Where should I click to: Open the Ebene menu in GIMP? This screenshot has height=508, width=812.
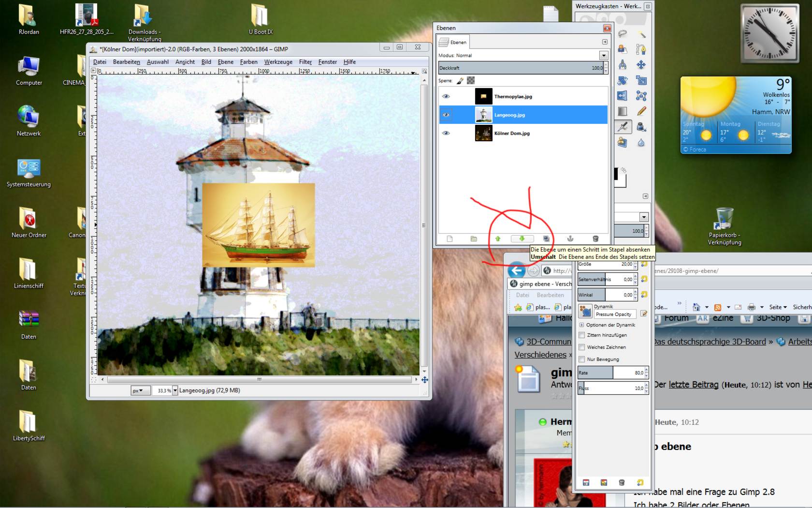(226, 62)
